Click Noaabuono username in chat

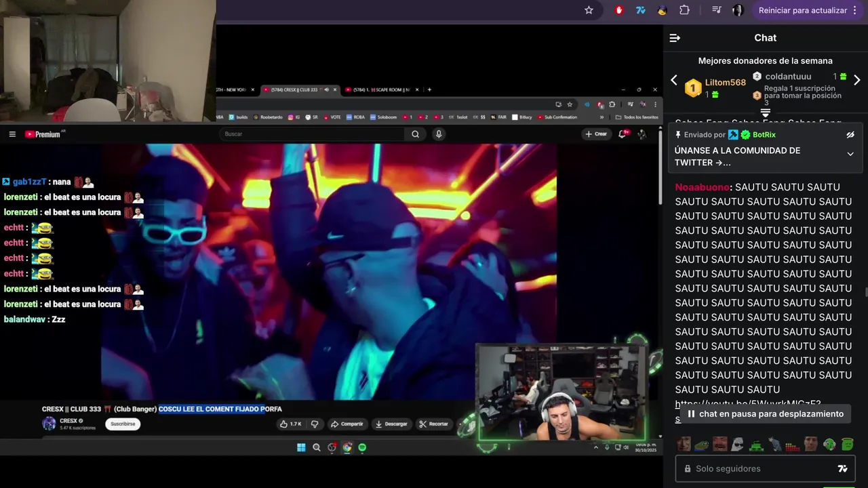[702, 187]
